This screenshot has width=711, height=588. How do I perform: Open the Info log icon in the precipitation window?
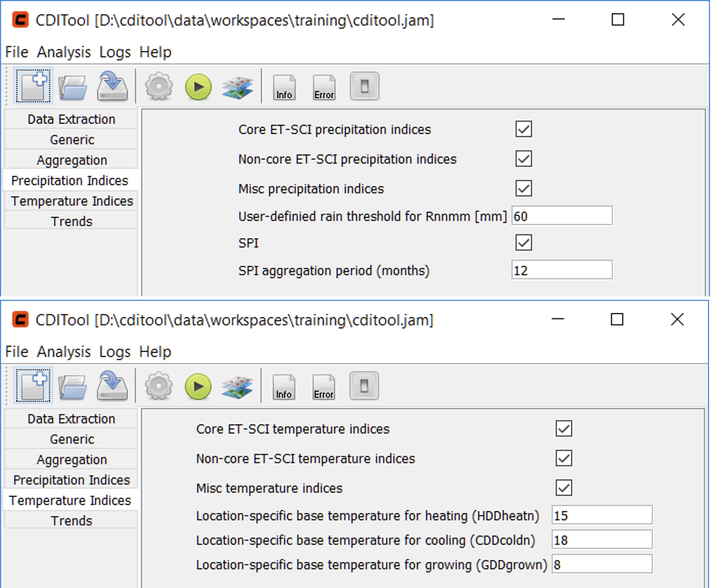284,88
